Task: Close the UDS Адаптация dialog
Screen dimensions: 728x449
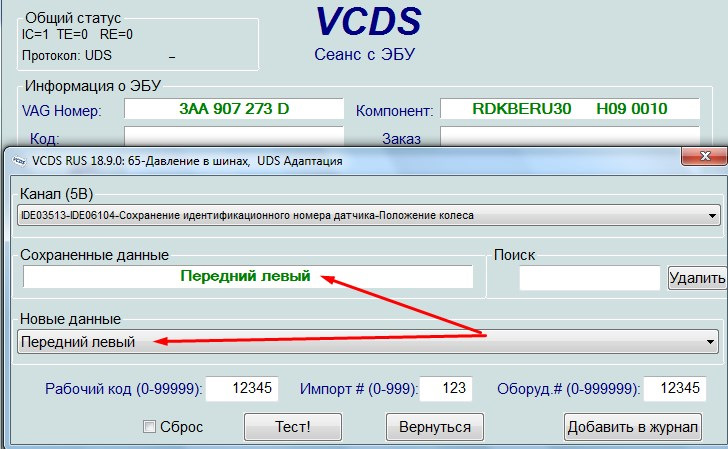Action: (704, 156)
